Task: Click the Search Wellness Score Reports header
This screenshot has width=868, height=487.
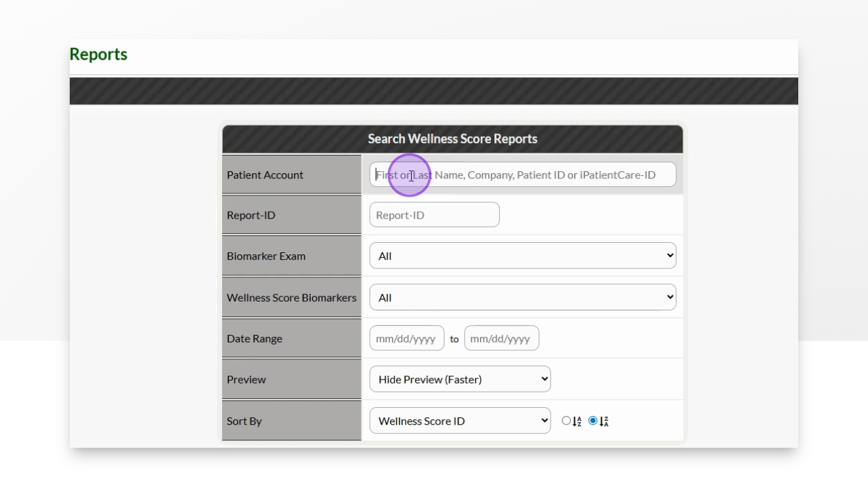Action: pos(452,139)
